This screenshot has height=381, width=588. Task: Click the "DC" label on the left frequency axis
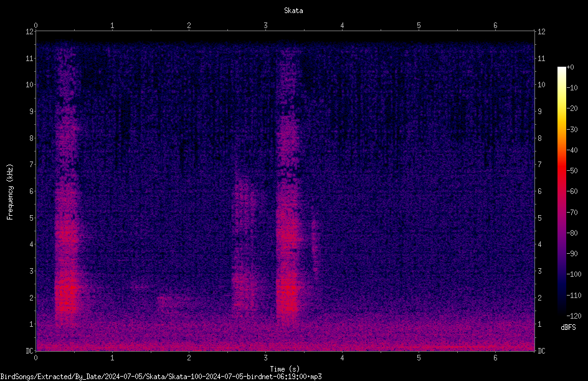click(x=30, y=351)
